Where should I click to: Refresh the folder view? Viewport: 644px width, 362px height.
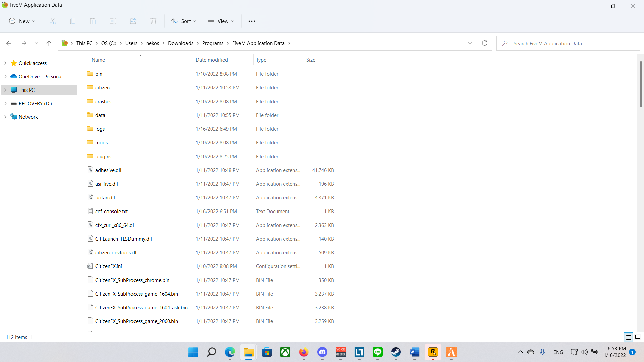point(484,43)
